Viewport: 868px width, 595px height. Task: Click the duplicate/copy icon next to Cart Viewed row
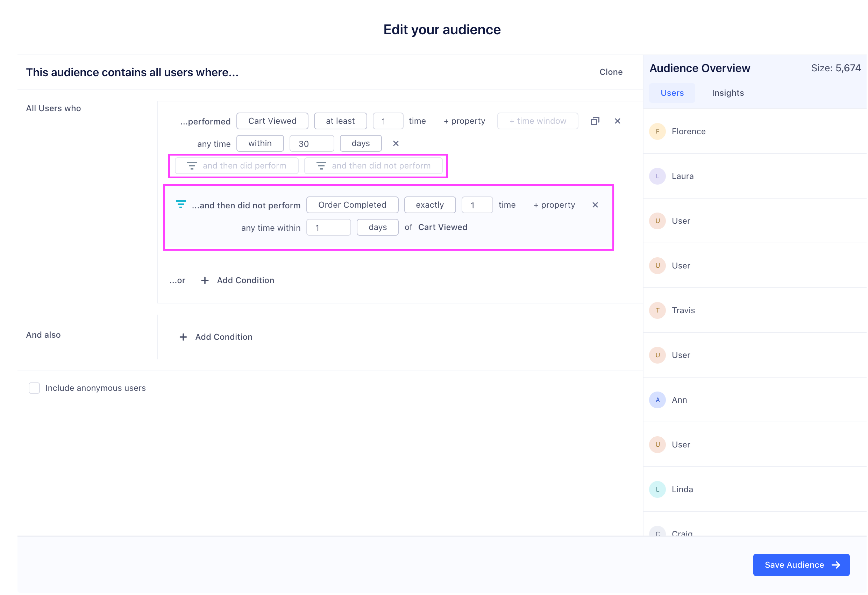[594, 121]
